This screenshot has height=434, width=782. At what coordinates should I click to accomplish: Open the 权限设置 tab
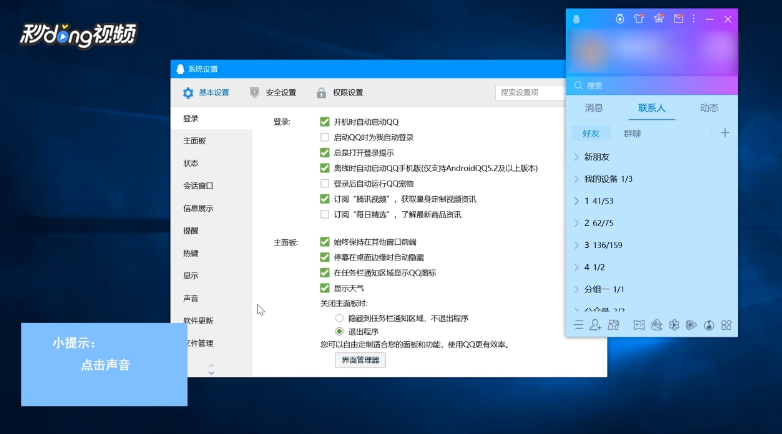(x=340, y=93)
